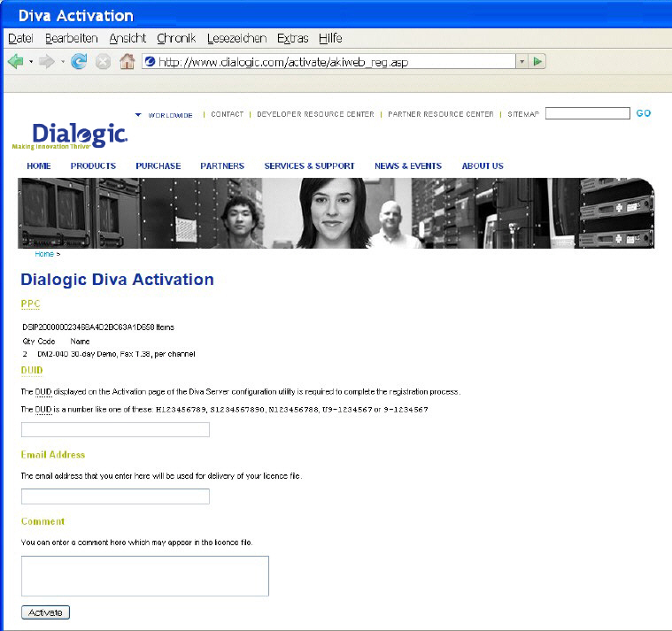The width and height of the screenshot is (672, 631).
Task: Click the green Go arrow beside address bar
Action: [538, 61]
